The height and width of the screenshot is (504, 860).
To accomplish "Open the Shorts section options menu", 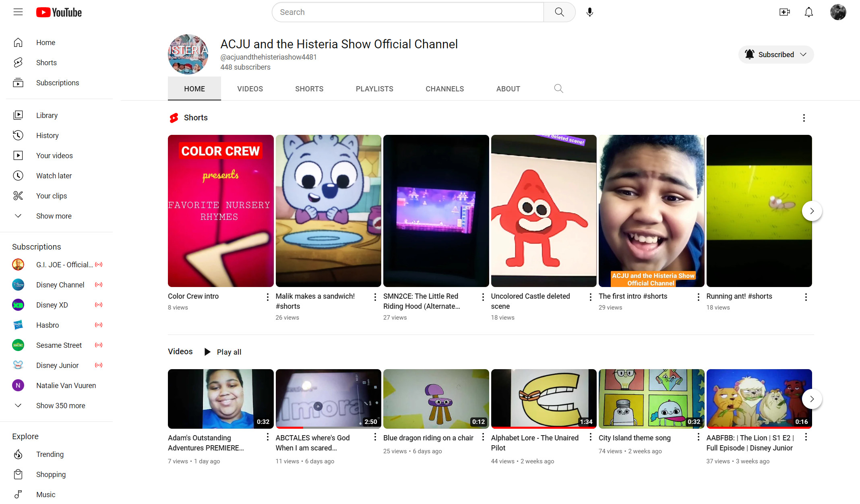I will click(x=804, y=118).
